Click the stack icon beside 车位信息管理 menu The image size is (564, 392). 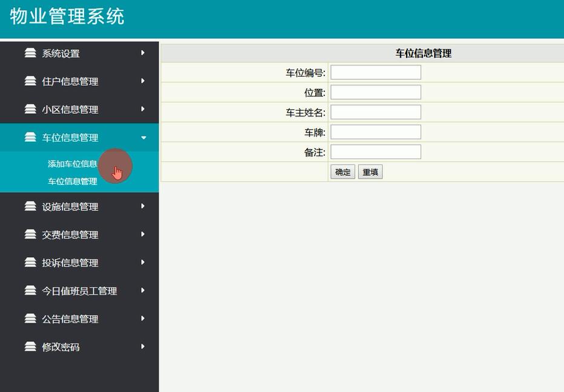click(x=30, y=137)
